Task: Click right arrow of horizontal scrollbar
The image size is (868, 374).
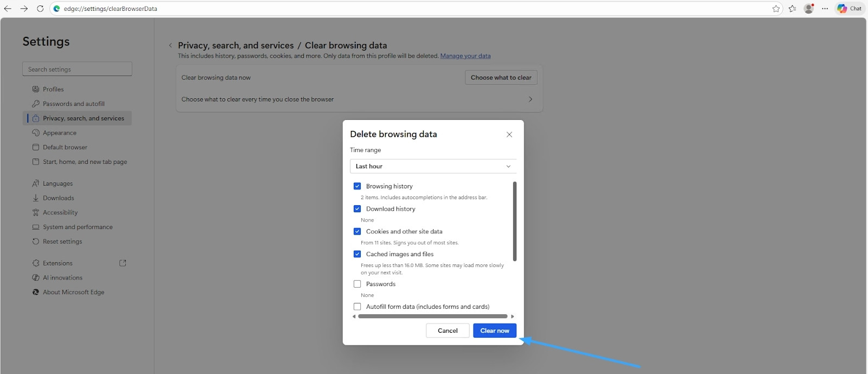Action: 512,316
